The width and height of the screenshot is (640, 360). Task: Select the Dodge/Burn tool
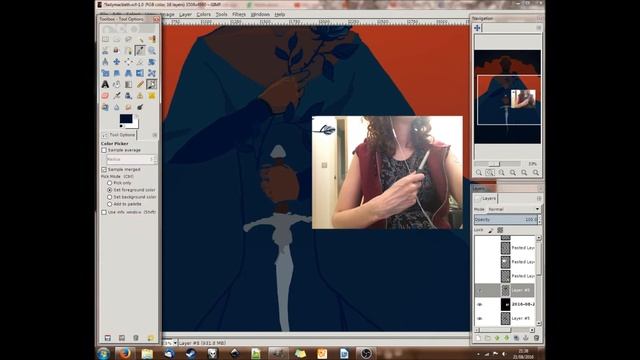(x=140, y=107)
